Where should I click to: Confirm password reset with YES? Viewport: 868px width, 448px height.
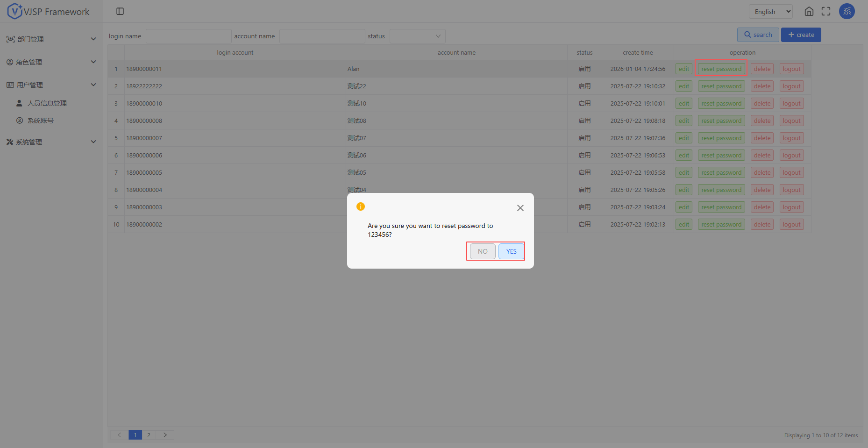511,251
